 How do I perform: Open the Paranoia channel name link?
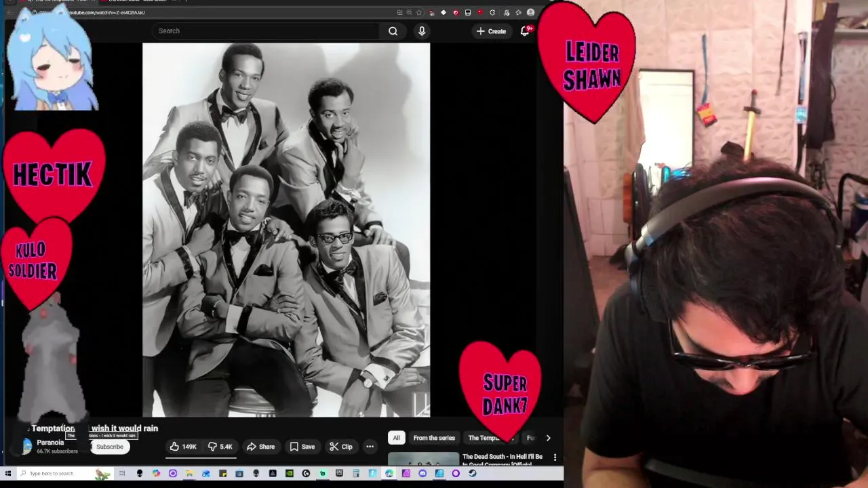click(x=50, y=443)
